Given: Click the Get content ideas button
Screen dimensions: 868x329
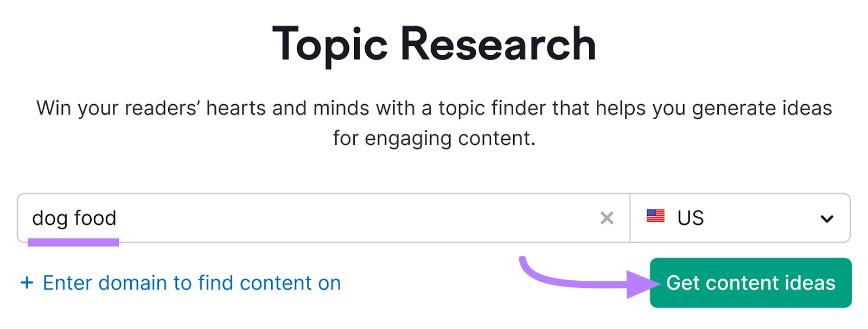Looking at the screenshot, I should 751,282.
